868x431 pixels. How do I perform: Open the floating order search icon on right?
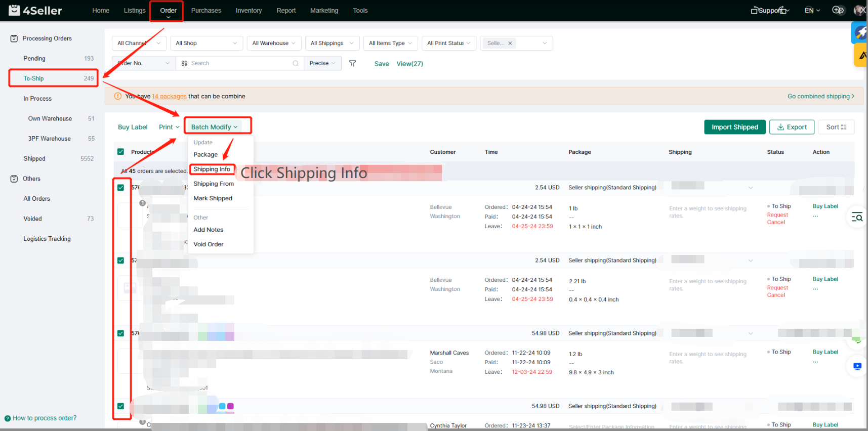pyautogui.click(x=857, y=218)
